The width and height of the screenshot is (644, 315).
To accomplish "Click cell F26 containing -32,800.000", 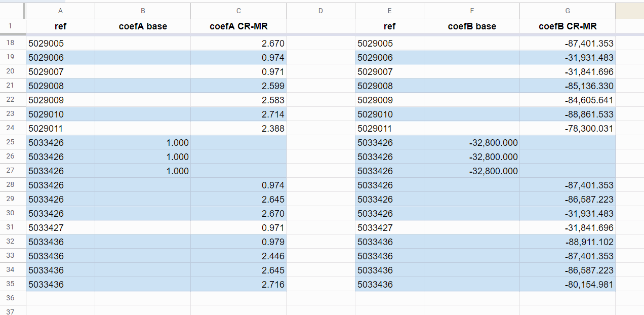I will 472,157.
